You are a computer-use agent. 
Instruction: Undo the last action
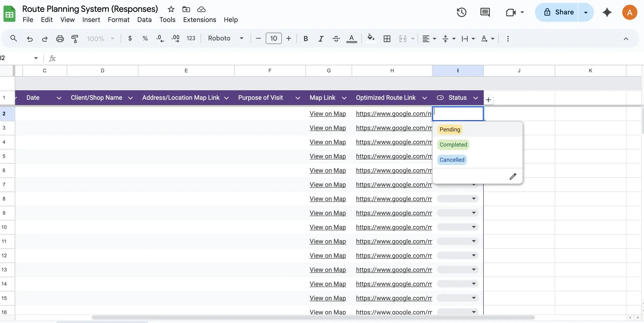pyautogui.click(x=30, y=39)
